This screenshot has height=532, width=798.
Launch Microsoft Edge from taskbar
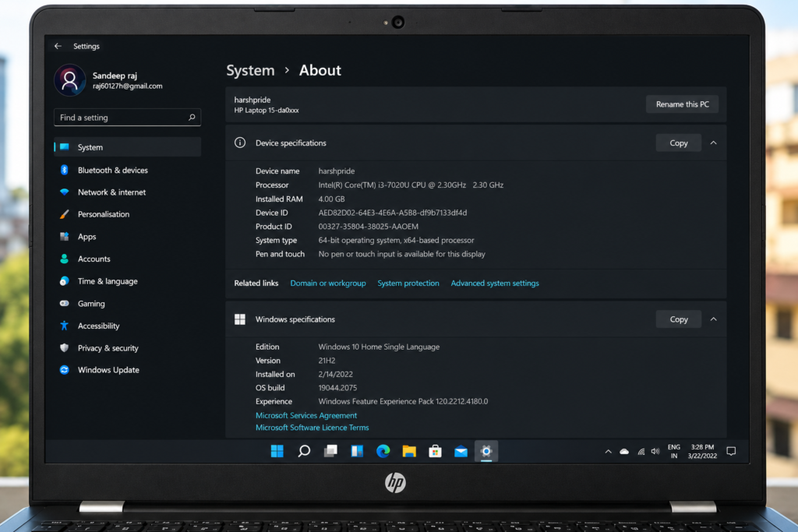(383, 451)
